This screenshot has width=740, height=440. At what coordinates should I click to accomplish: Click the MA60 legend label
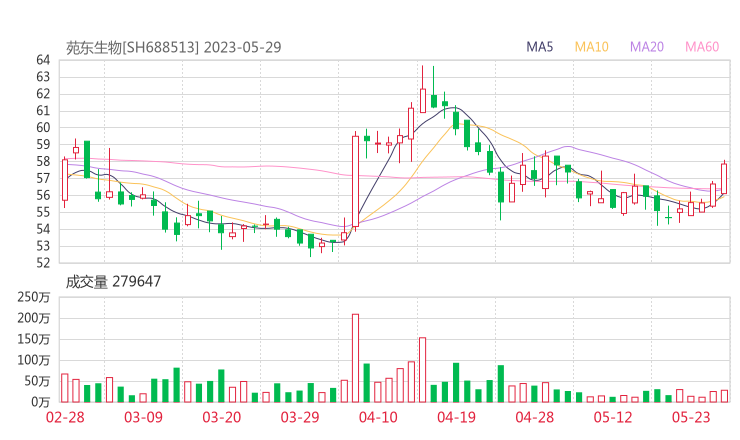coord(702,47)
